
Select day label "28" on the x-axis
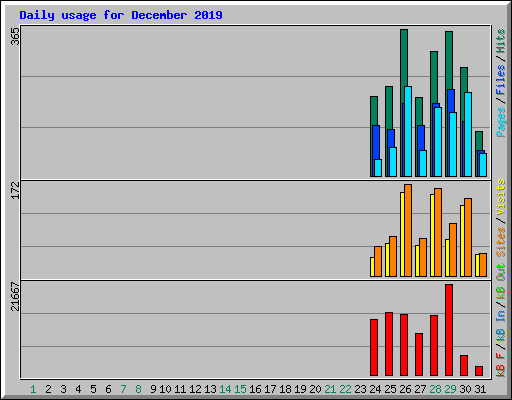pos(435,389)
